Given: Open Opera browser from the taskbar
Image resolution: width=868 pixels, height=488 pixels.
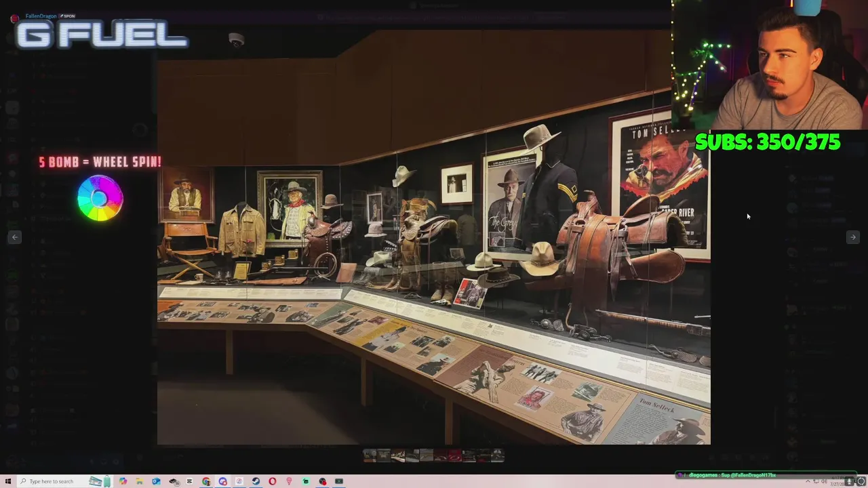Looking at the screenshot, I should [272, 481].
